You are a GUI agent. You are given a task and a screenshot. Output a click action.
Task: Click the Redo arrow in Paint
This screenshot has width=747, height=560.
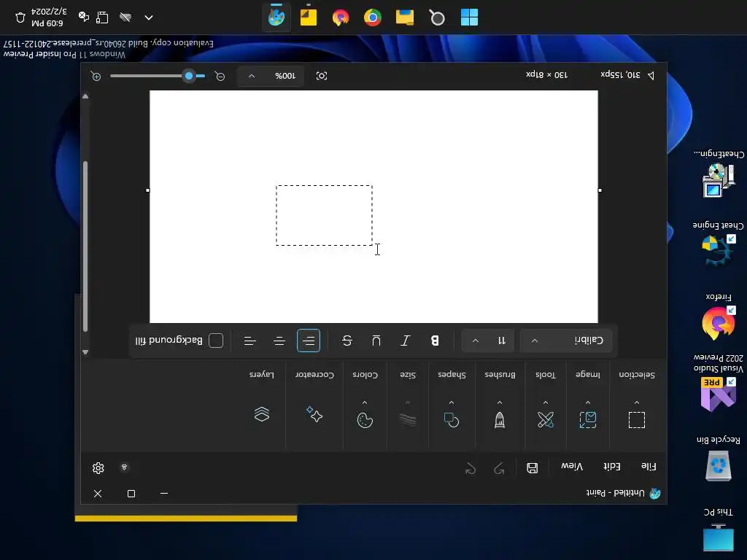471,469
